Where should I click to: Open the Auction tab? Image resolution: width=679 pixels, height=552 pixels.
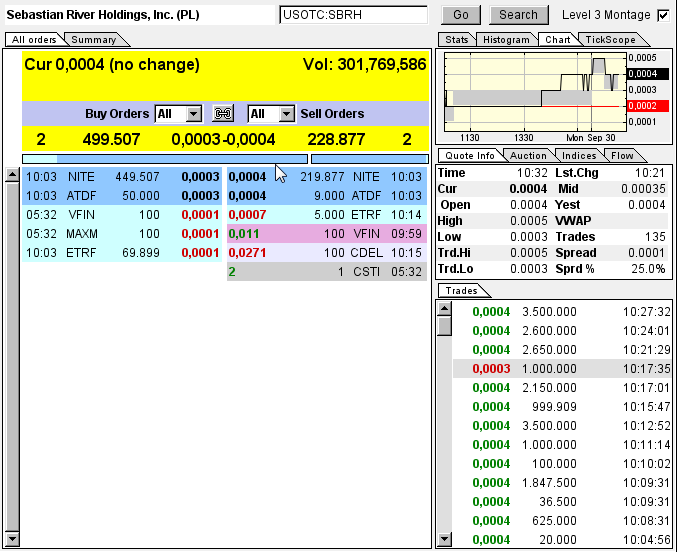(x=528, y=156)
